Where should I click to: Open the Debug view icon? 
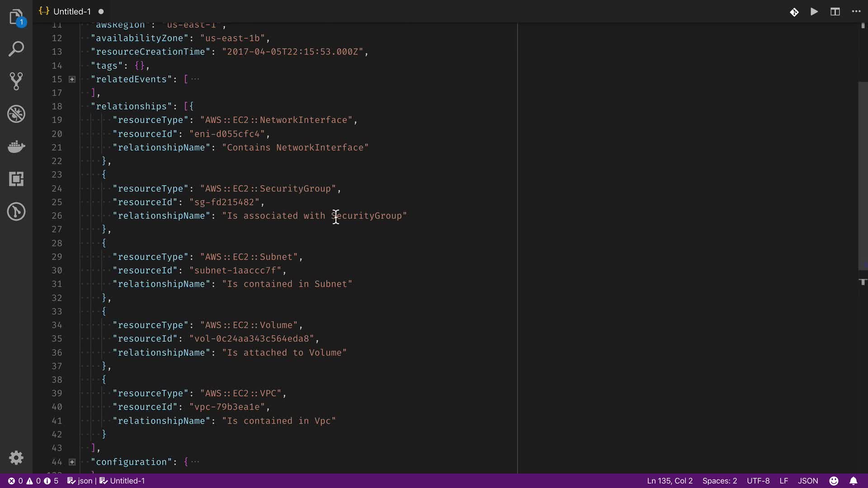(16, 114)
